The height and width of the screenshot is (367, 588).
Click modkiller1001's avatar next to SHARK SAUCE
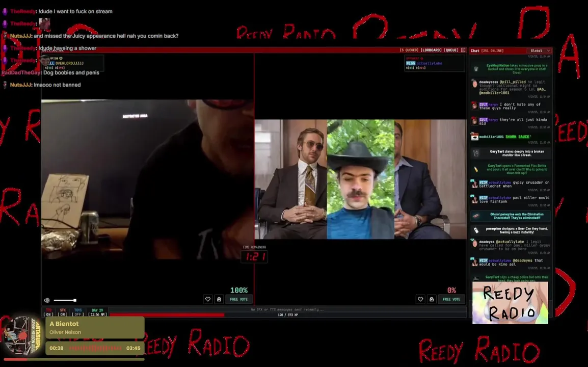pyautogui.click(x=474, y=137)
